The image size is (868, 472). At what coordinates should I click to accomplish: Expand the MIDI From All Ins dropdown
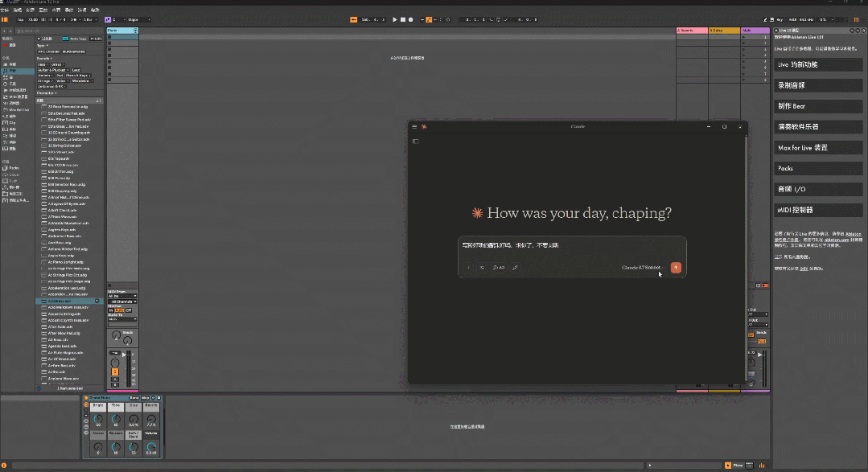[x=122, y=296]
